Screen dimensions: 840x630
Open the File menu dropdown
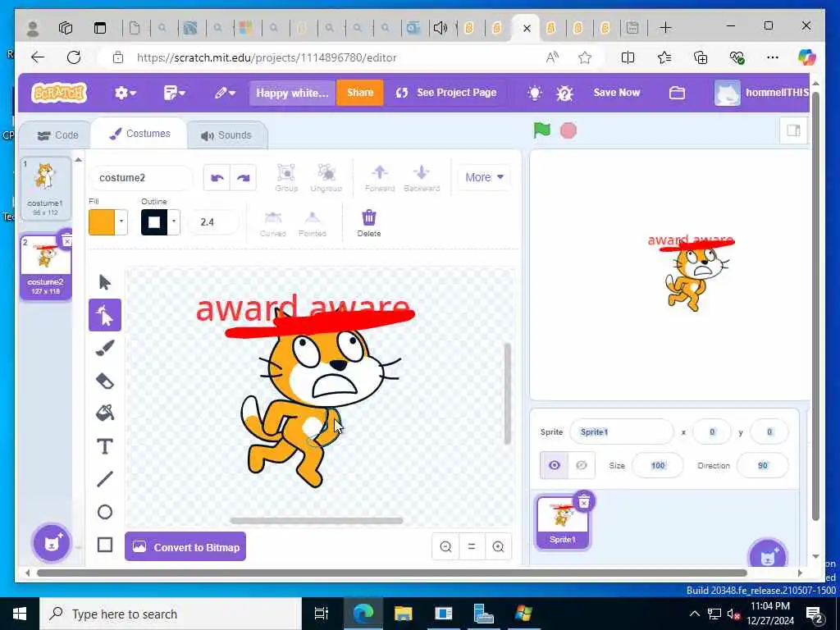point(174,93)
